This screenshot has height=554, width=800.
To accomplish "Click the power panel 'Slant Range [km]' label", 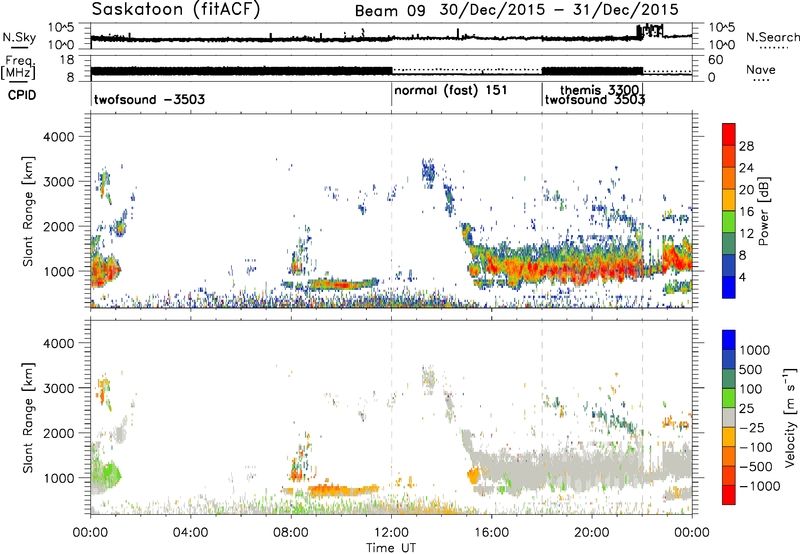I will point(28,211).
